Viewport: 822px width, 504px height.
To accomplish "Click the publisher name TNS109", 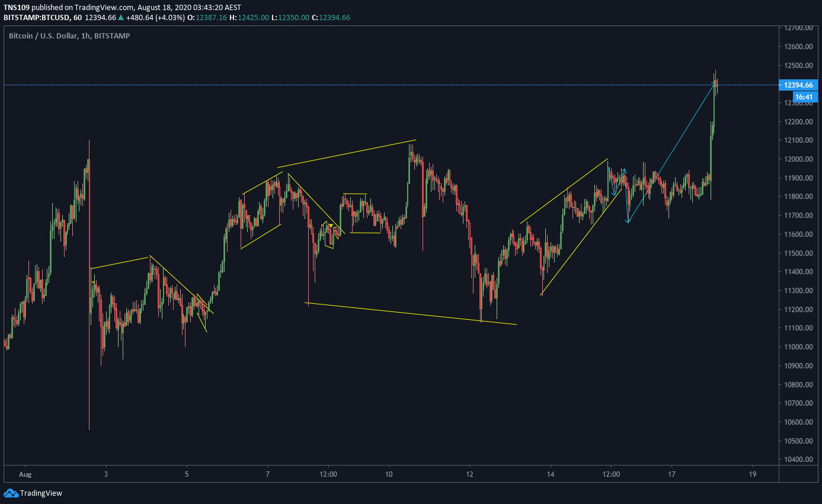I will point(16,7).
